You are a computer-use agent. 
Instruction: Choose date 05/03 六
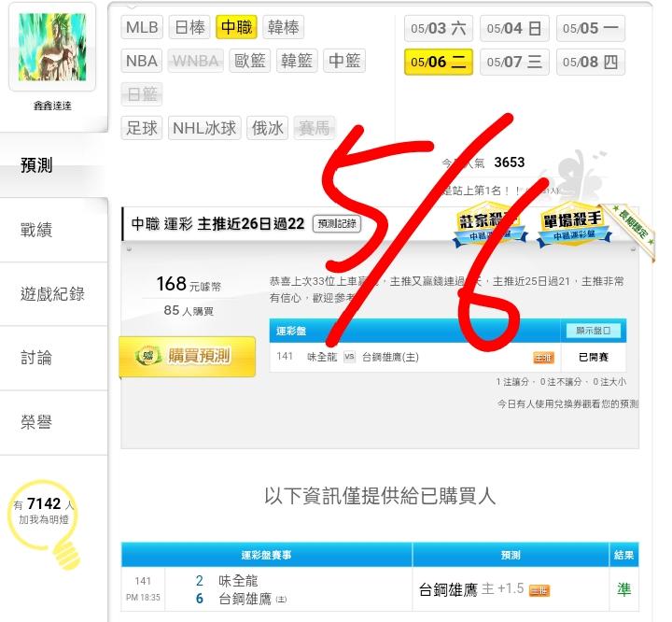(x=439, y=28)
